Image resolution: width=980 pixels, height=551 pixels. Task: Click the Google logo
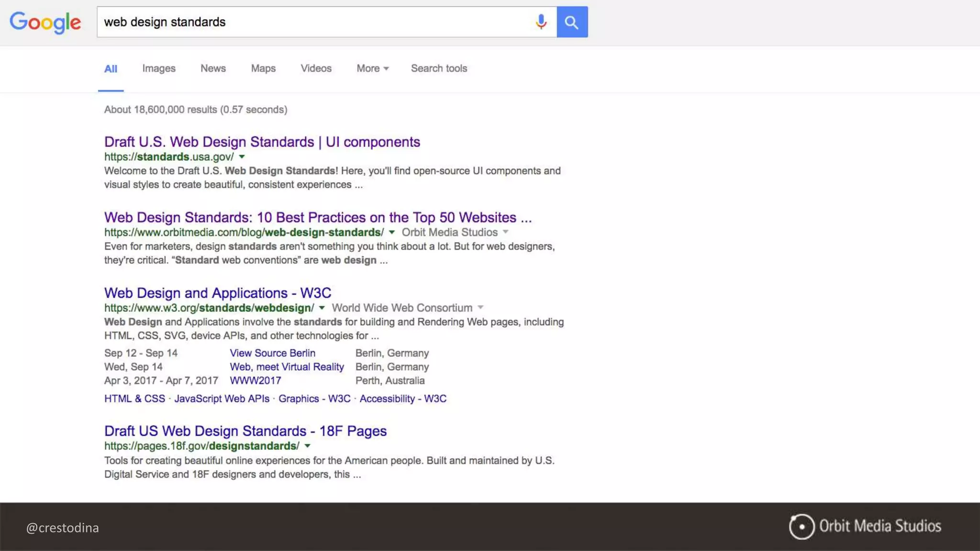coord(45,22)
